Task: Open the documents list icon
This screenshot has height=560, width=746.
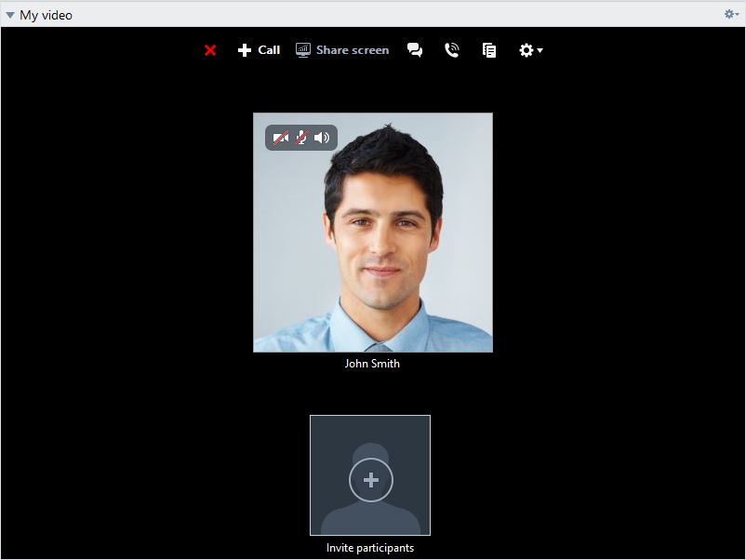Action: (489, 50)
